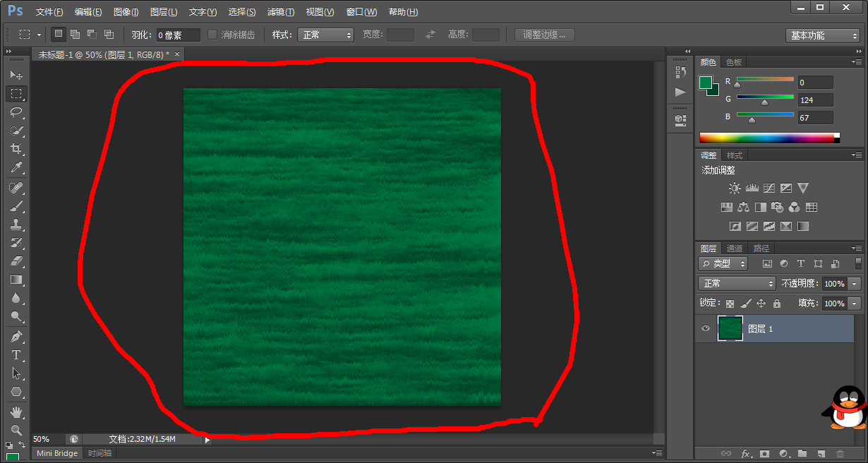Viewport: 868px width, 463px height.
Task: Add a layer mask
Action: [x=764, y=453]
